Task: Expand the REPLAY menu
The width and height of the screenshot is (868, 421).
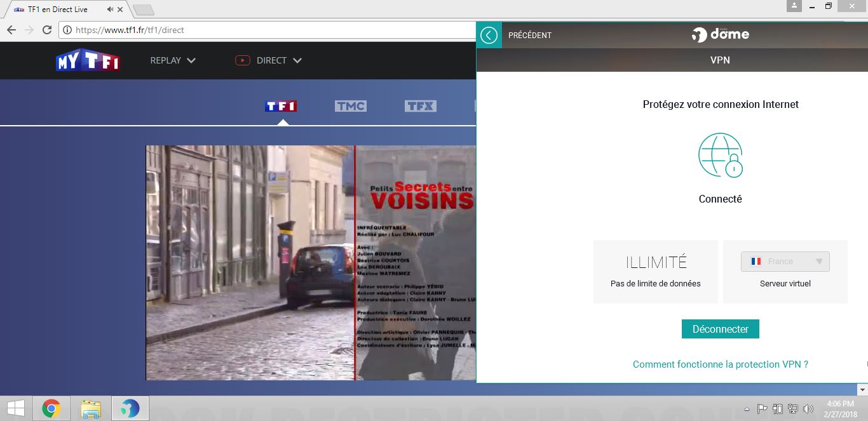Action: [x=173, y=60]
